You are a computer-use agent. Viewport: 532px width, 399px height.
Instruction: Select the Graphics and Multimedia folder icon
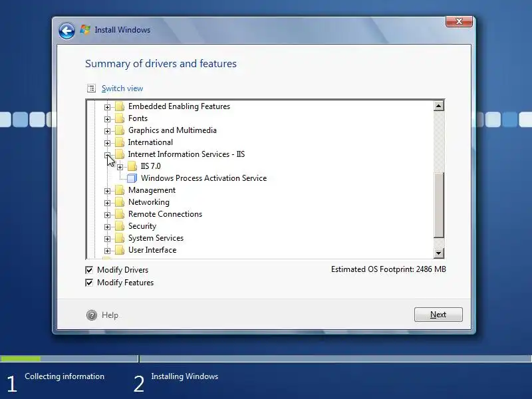[x=120, y=130]
